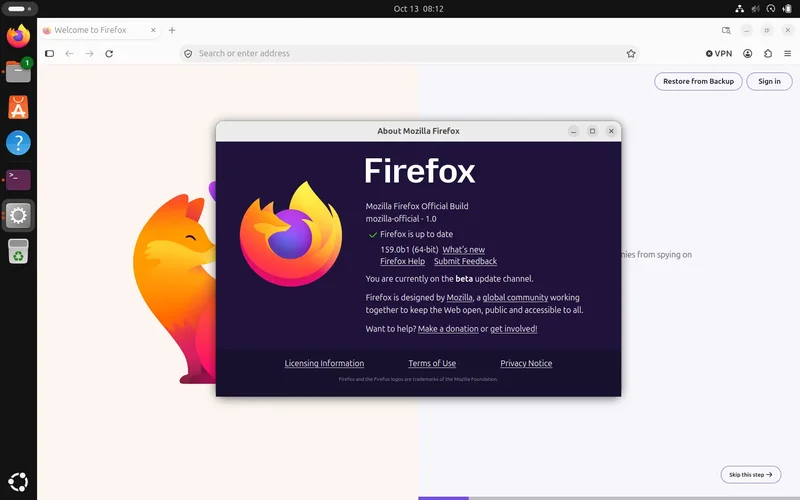800x500 pixels.
Task: Click the tracking protection shield icon
Action: pyautogui.click(x=188, y=54)
